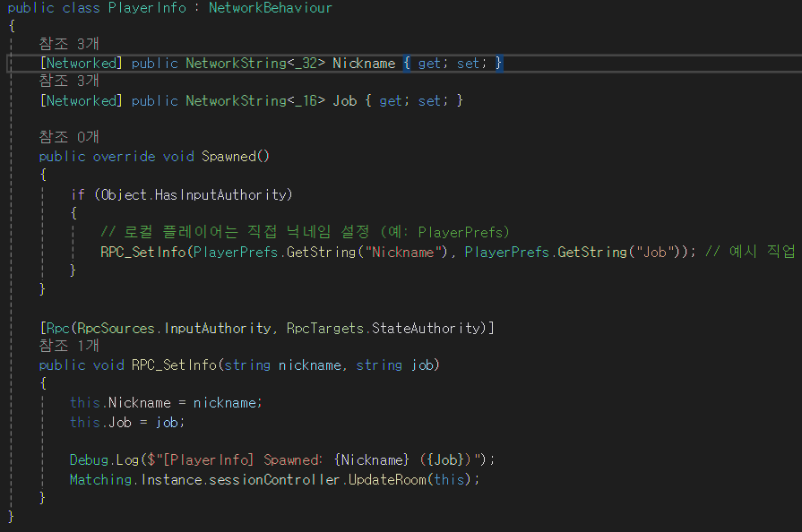The width and height of the screenshot is (802, 532).
Task: Click the 'string job' parameter
Action: [x=395, y=365]
